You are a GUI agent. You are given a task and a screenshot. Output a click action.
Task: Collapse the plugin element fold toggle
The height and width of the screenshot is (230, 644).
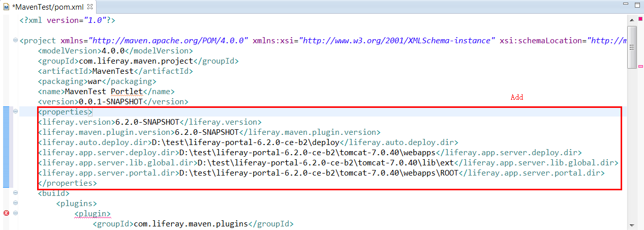pyautogui.click(x=15, y=214)
